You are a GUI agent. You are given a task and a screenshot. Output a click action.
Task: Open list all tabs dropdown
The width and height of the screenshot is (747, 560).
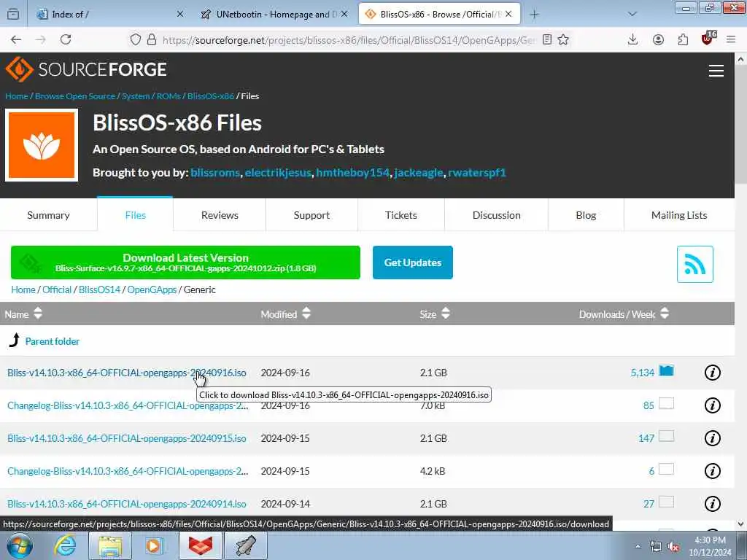click(632, 14)
